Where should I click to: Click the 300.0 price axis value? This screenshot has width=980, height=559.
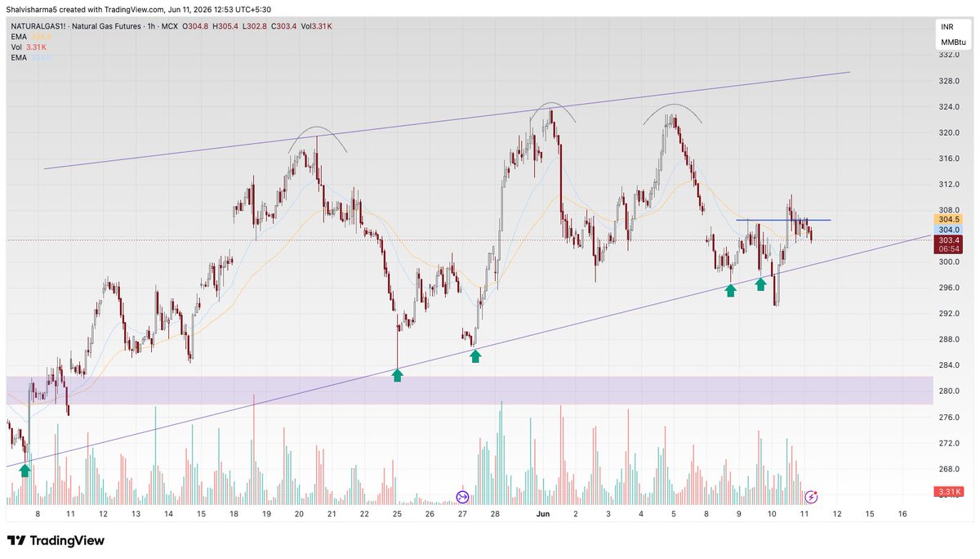[x=948, y=262]
